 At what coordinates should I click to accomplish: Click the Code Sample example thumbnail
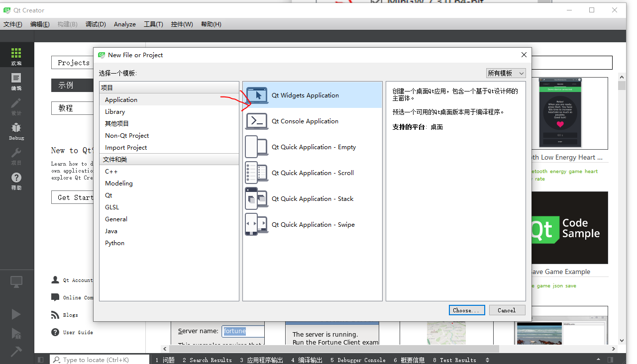(x=569, y=228)
